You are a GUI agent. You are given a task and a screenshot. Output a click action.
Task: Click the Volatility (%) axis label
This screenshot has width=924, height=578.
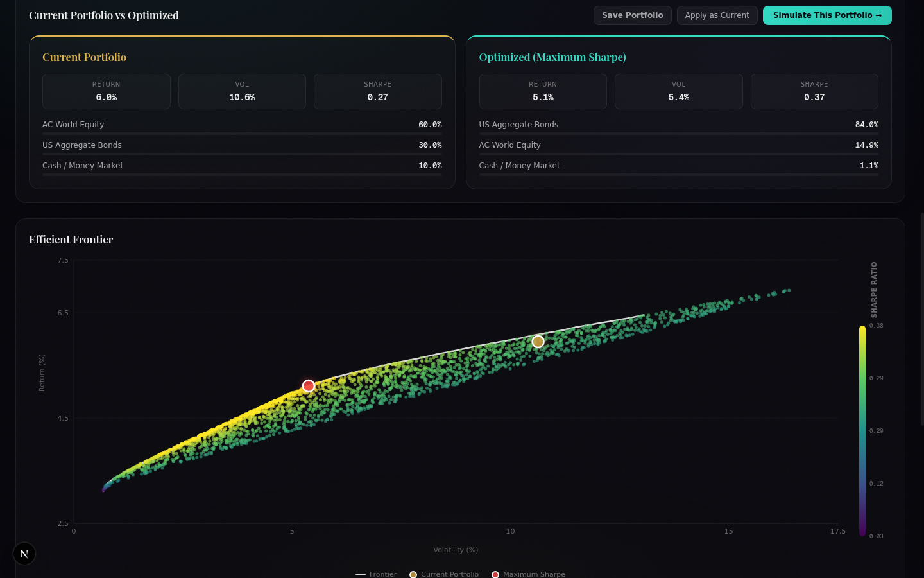(456, 550)
